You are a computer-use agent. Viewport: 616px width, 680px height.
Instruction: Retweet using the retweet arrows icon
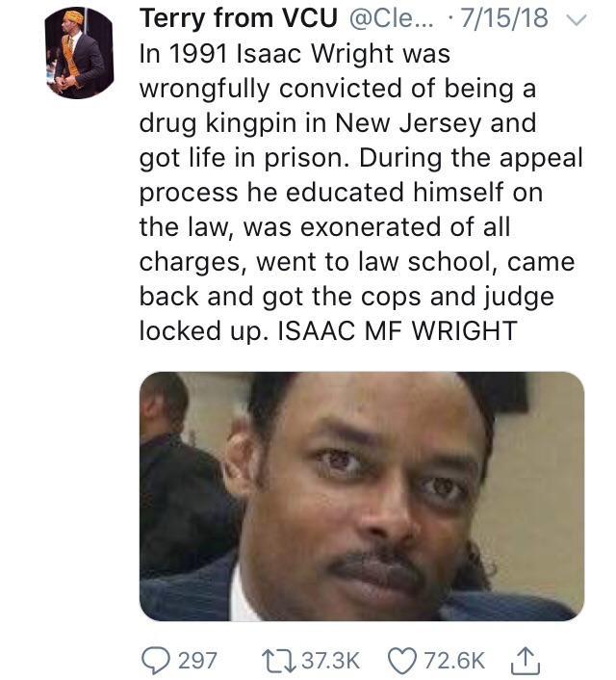[278, 661]
